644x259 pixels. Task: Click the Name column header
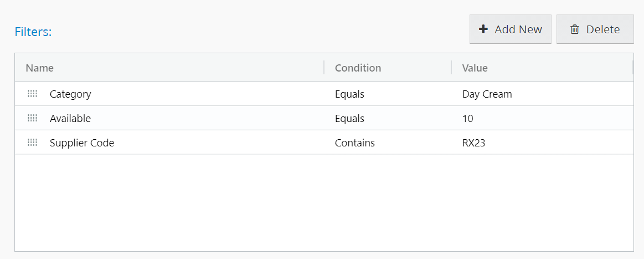pos(40,68)
